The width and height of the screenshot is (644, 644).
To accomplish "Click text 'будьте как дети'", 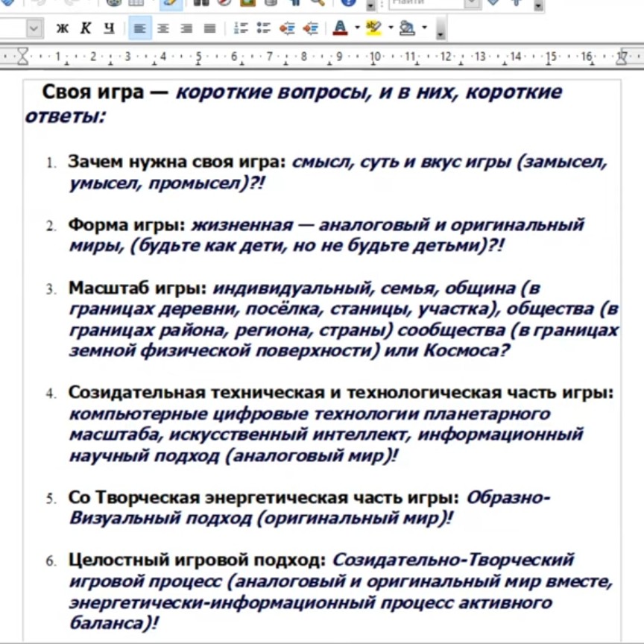I will tap(210, 245).
